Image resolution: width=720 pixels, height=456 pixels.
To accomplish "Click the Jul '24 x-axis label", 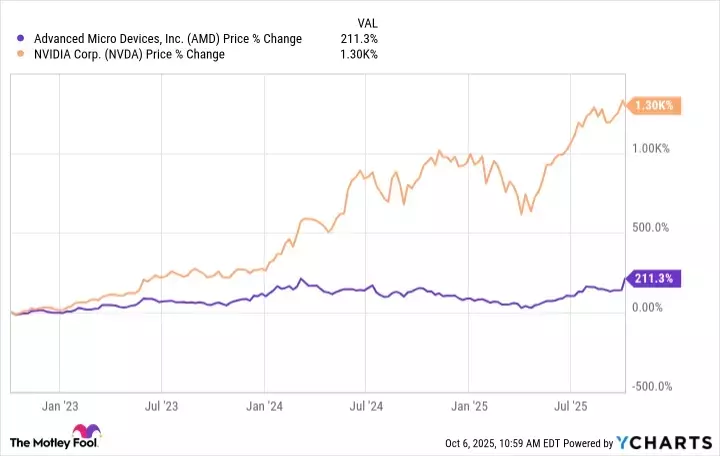I will 366,408.
